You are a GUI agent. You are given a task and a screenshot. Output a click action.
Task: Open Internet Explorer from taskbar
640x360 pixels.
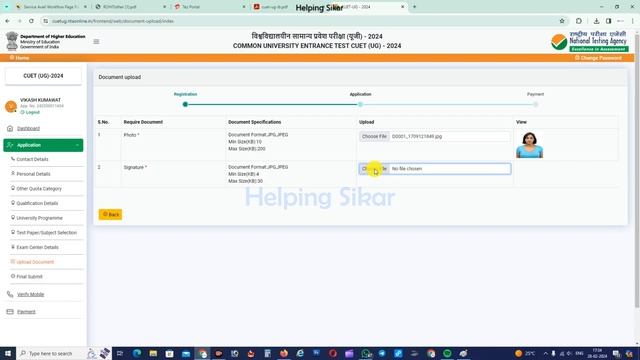300,353
